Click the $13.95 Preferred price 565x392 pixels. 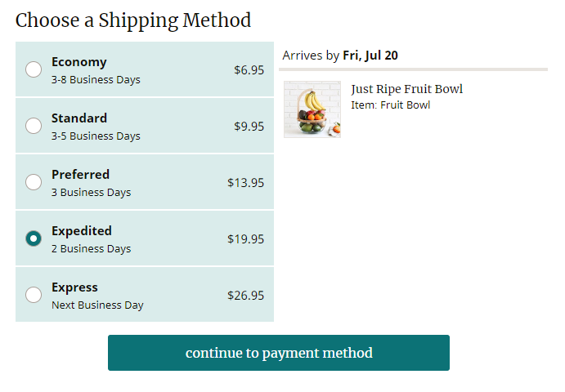[x=246, y=183]
